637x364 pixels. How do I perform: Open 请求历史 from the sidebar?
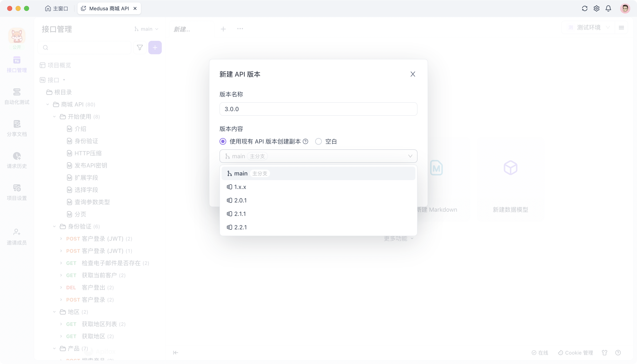tap(16, 160)
